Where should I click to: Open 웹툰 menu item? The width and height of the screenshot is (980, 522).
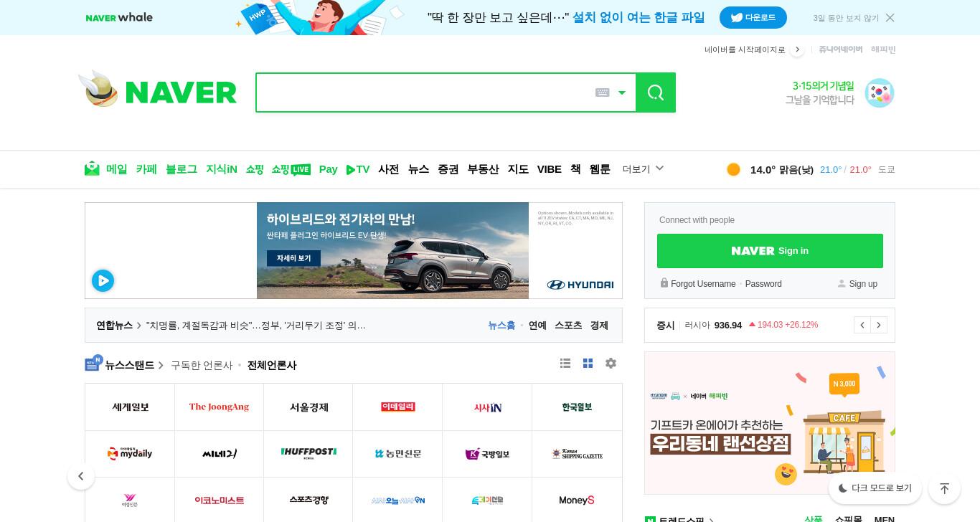pos(600,169)
